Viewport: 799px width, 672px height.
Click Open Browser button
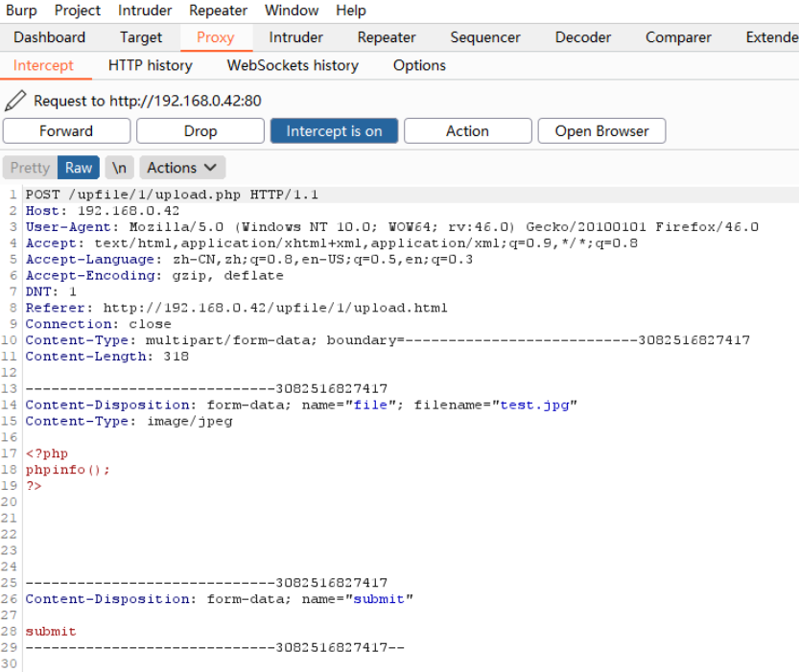[x=601, y=130]
